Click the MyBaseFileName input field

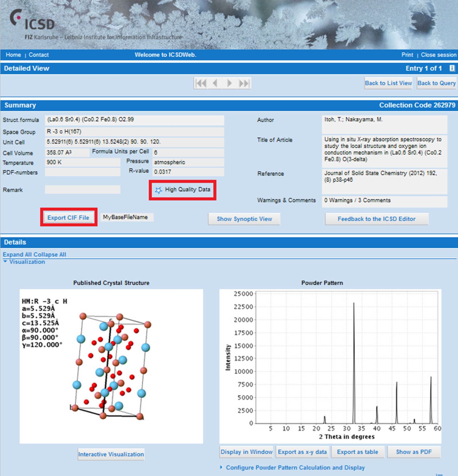[x=127, y=217]
